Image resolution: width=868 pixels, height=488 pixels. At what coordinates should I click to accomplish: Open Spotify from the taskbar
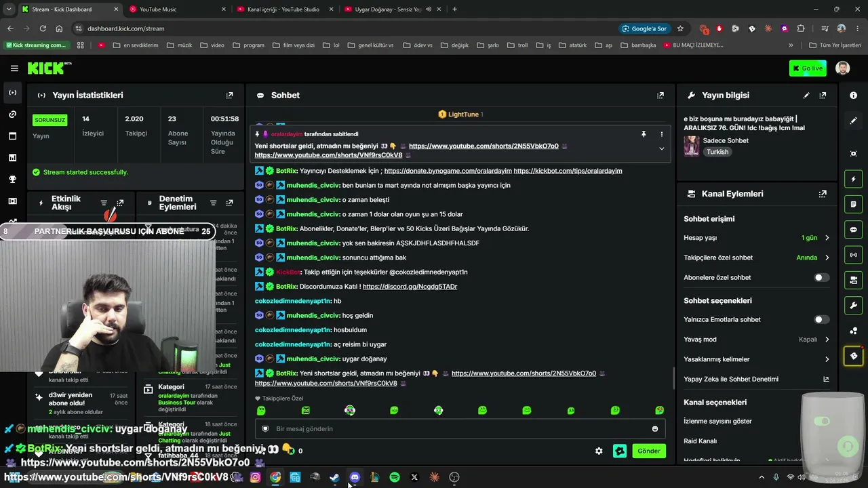tap(395, 477)
